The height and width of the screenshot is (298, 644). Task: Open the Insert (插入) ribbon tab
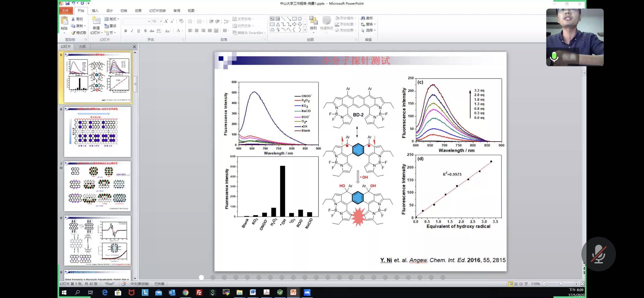pos(95,11)
